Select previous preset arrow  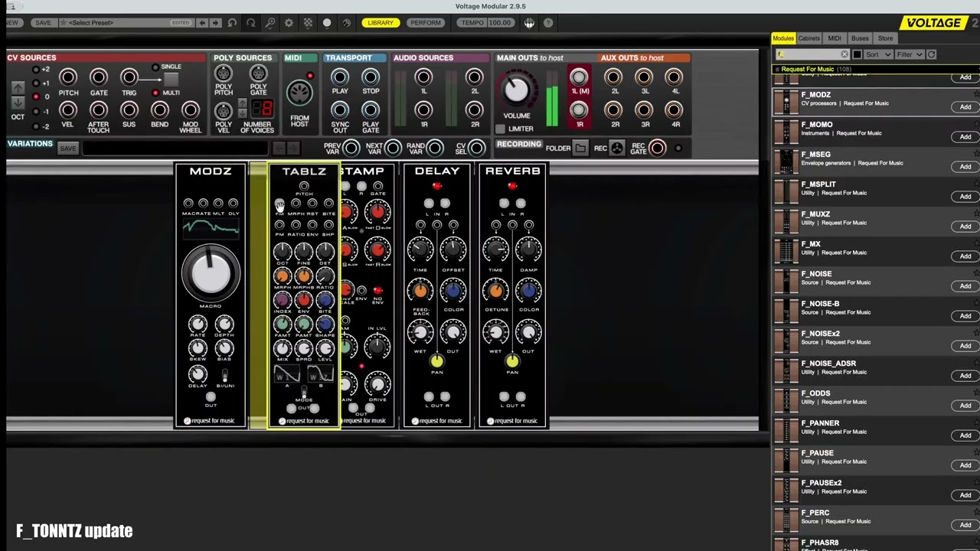202,23
